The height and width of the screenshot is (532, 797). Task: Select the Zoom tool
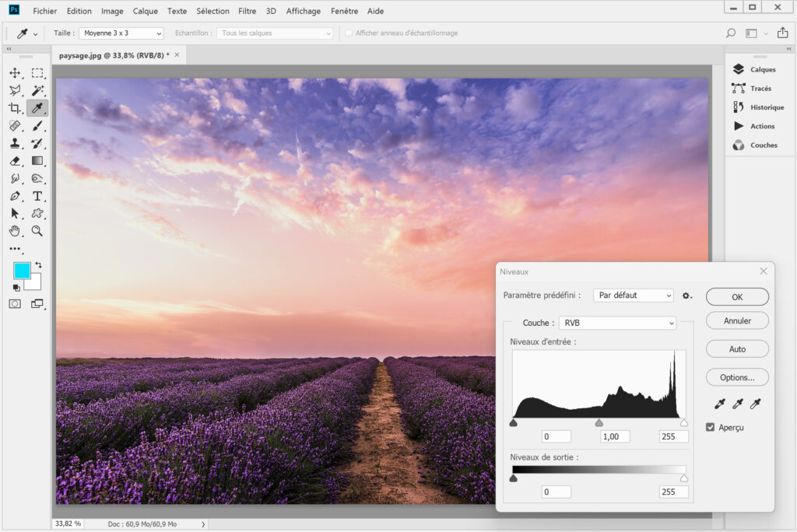37,231
